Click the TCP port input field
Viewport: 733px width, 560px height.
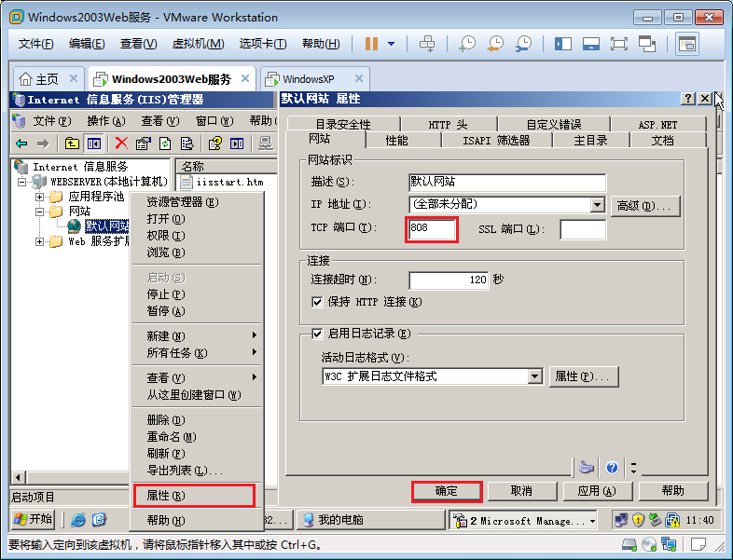tap(432, 229)
